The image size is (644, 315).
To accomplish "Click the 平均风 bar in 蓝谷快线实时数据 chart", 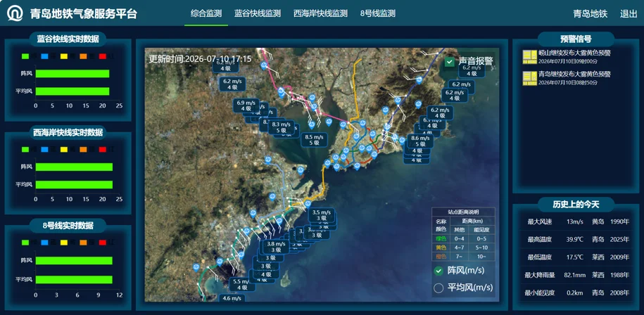I will pyautogui.click(x=72, y=91).
